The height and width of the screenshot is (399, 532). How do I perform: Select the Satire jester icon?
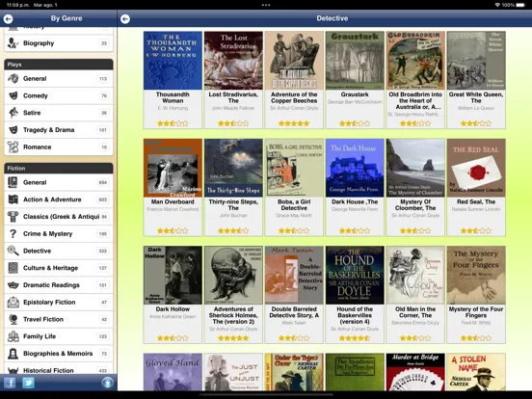[13, 113]
